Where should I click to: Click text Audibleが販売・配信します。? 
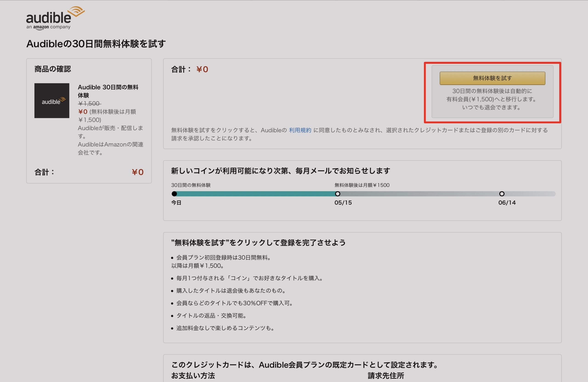110,132
